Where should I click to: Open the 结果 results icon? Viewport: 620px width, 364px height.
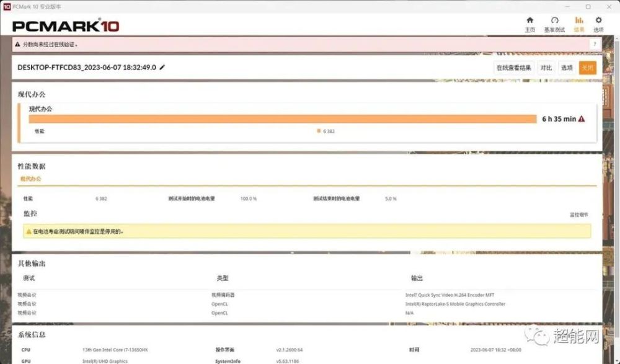click(x=579, y=20)
